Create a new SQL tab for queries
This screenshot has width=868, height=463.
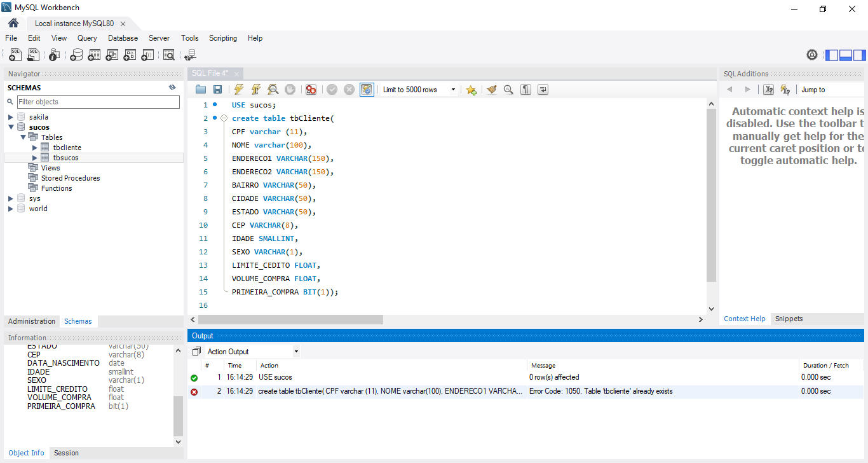tap(15, 55)
